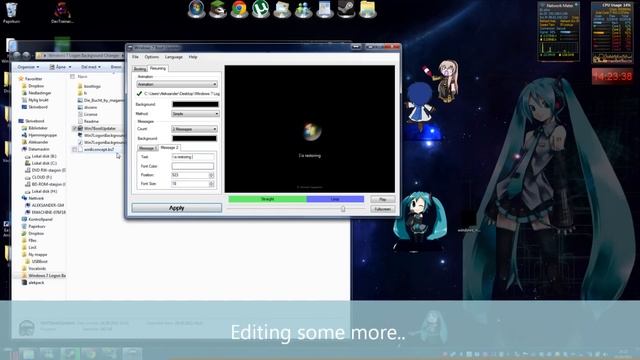640x360 pixels.
Task: Select the Message 2 tab
Action: pyautogui.click(x=169, y=147)
